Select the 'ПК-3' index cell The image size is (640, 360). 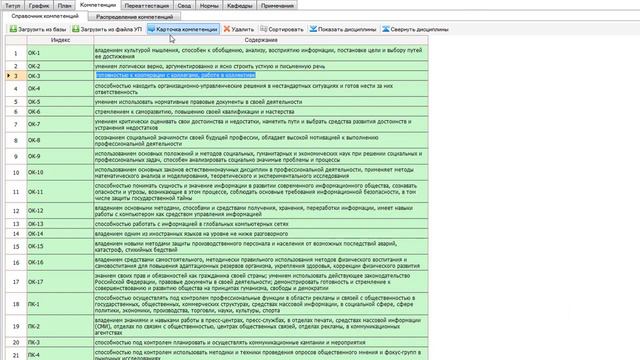(x=60, y=342)
